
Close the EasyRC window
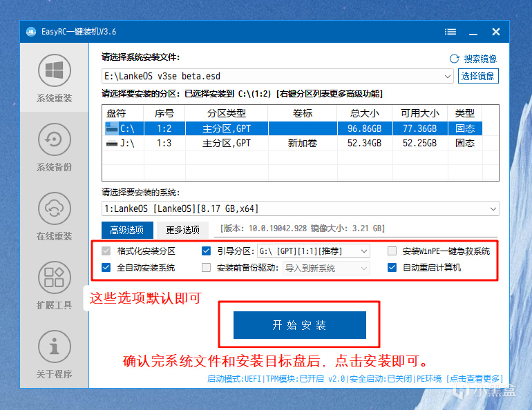pyautogui.click(x=495, y=32)
